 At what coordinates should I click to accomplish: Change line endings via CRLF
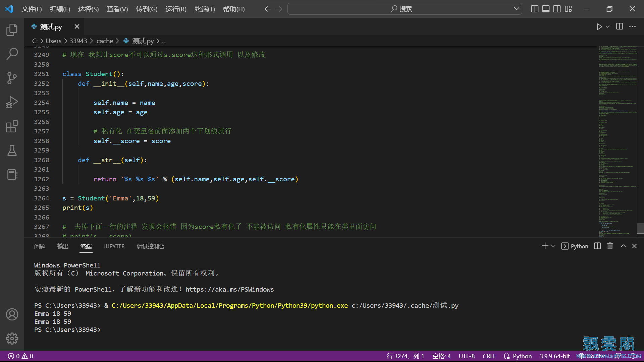(489, 356)
